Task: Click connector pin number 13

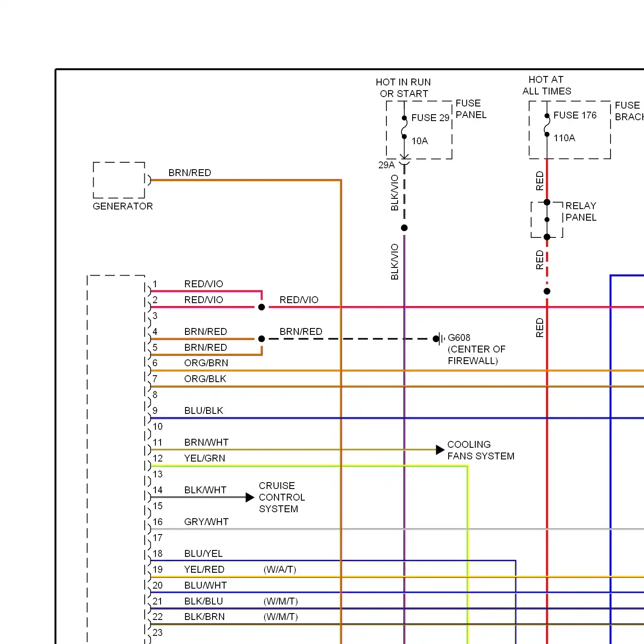Action: (158, 474)
